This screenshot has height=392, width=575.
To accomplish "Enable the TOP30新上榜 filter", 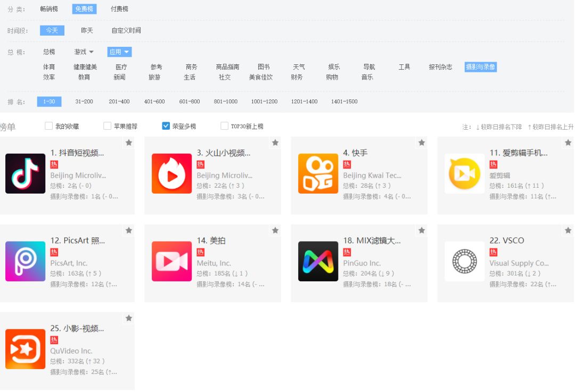I will [x=224, y=126].
